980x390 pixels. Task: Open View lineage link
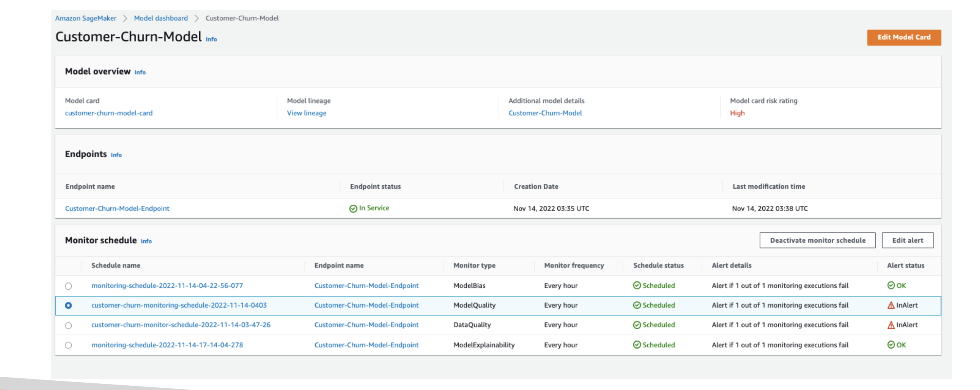pyautogui.click(x=306, y=113)
